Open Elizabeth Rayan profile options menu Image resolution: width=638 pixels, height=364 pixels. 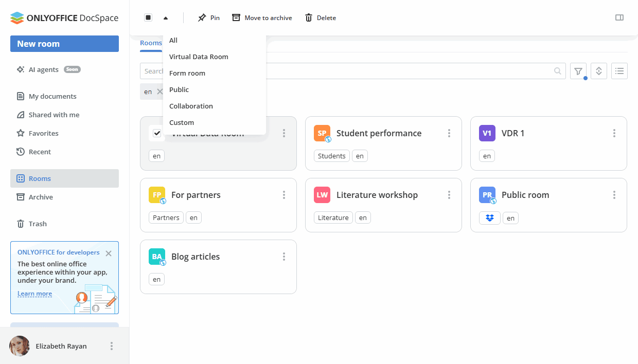(111, 346)
